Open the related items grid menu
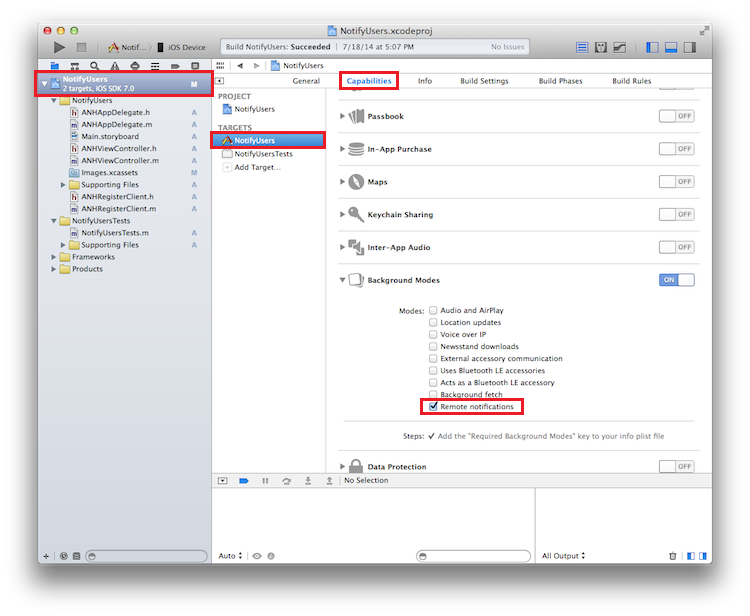The height and width of the screenshot is (616, 750). [x=220, y=66]
